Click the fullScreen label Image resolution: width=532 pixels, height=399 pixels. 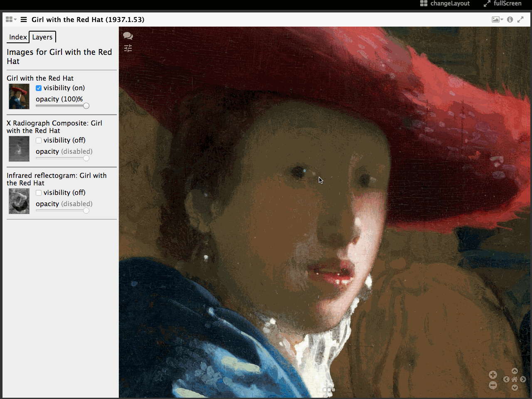click(x=507, y=3)
